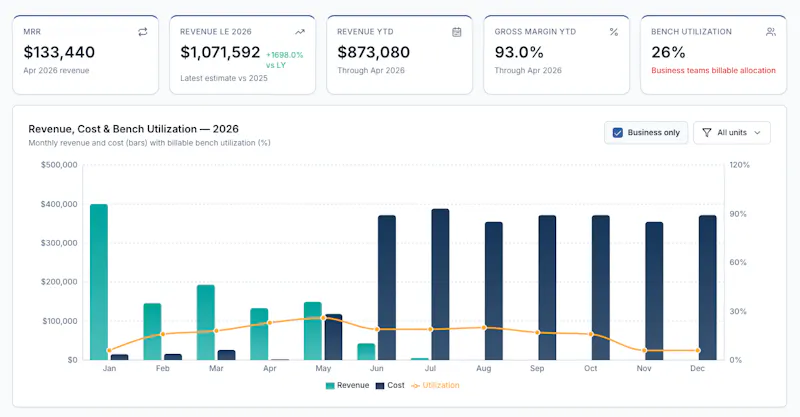Screen dimensions: 800x417
Task: Click the navy Cost legend color square
Action: click(380, 386)
